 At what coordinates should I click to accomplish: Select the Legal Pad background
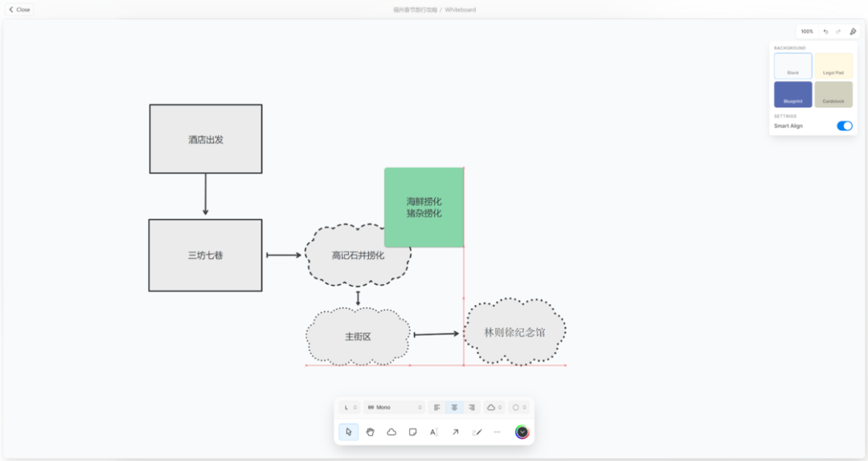click(833, 66)
